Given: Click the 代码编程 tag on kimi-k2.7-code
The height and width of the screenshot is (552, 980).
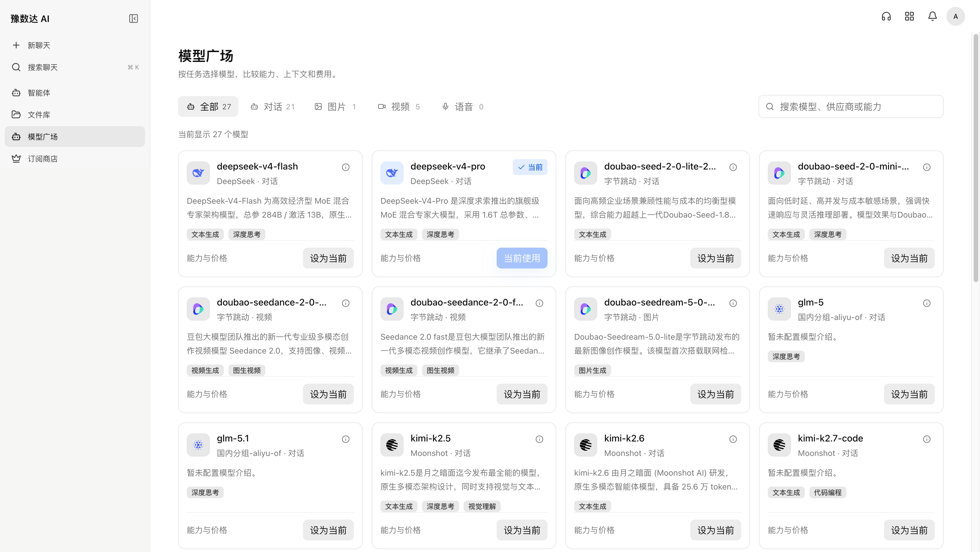Looking at the screenshot, I should coord(827,492).
